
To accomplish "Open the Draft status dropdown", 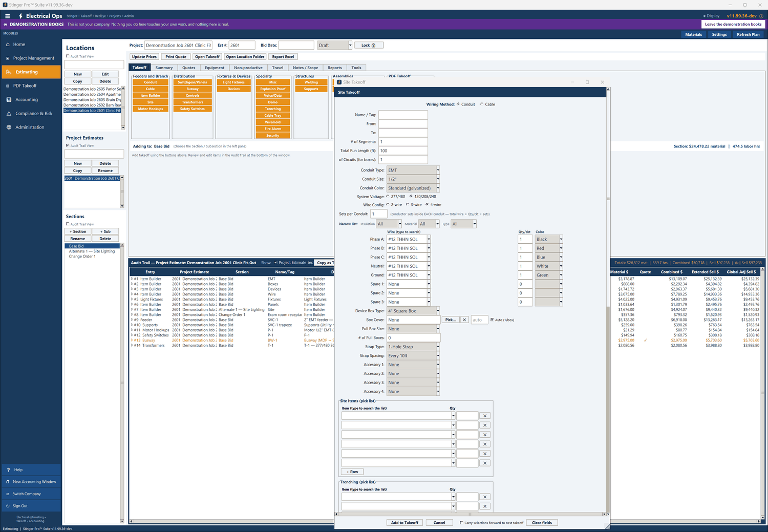I will (x=350, y=45).
